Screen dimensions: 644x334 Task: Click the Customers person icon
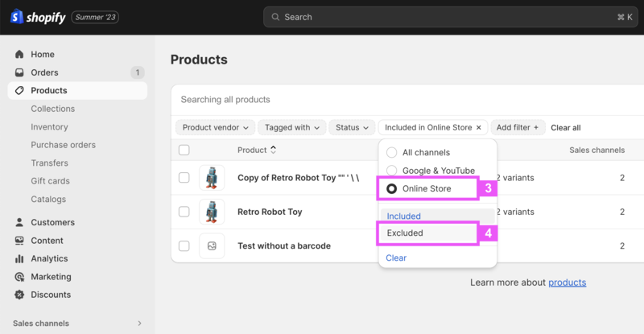point(19,222)
